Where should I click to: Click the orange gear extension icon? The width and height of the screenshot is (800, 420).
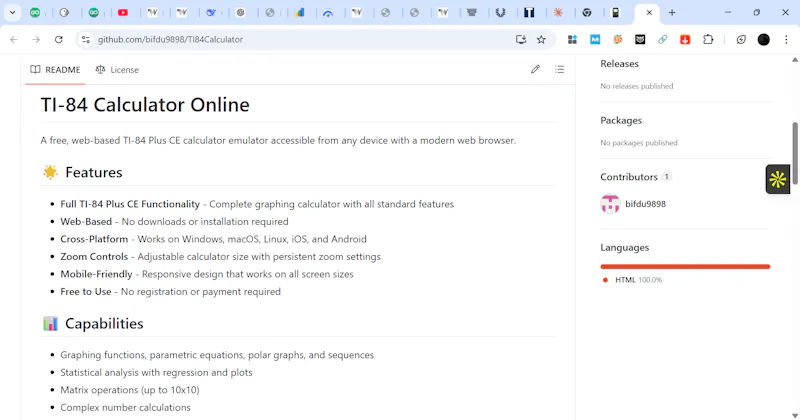click(x=617, y=39)
